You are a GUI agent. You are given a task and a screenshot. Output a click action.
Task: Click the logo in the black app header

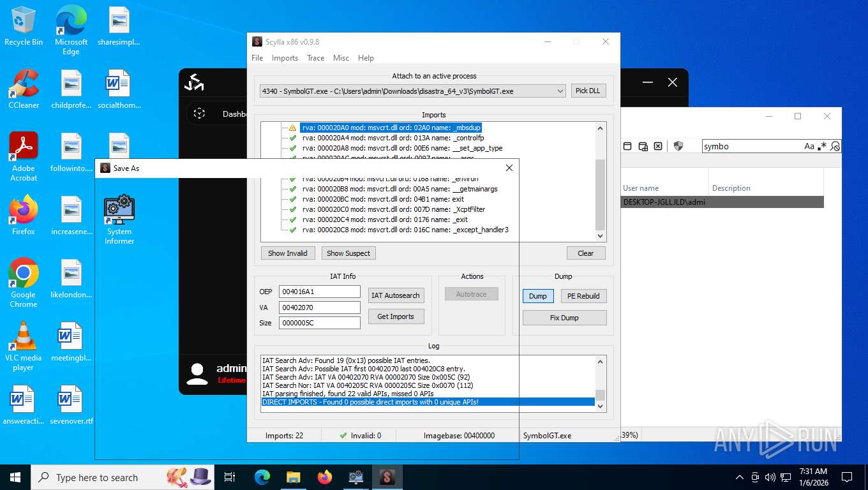point(194,82)
